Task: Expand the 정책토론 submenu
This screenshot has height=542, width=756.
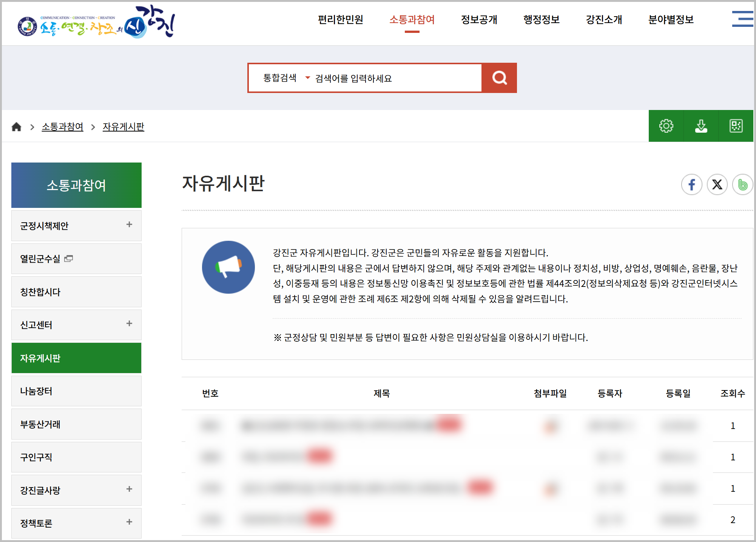Action: click(129, 522)
